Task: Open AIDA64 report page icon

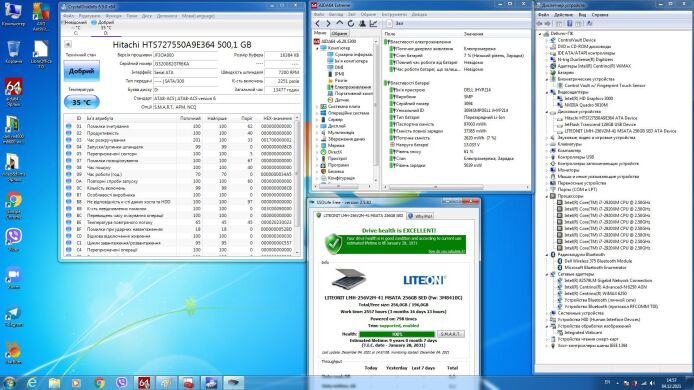Action: point(389,23)
